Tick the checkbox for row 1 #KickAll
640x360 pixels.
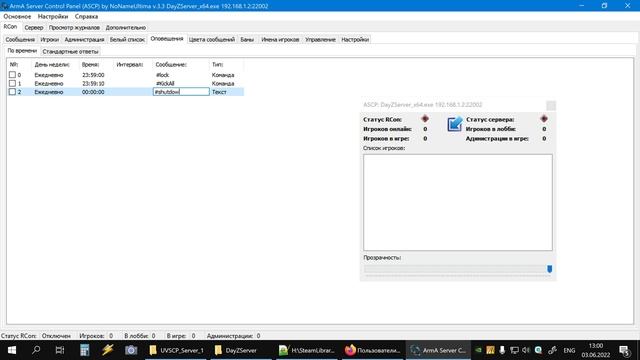12,83
